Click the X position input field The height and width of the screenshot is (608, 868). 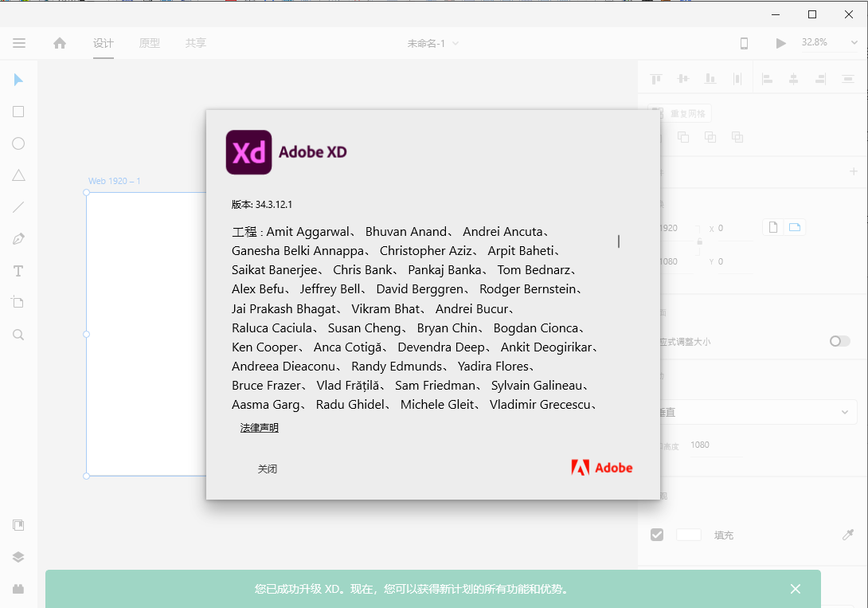[734, 228]
